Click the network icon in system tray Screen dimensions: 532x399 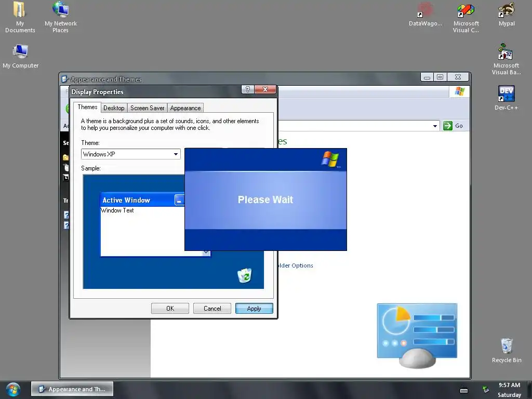pos(486,390)
